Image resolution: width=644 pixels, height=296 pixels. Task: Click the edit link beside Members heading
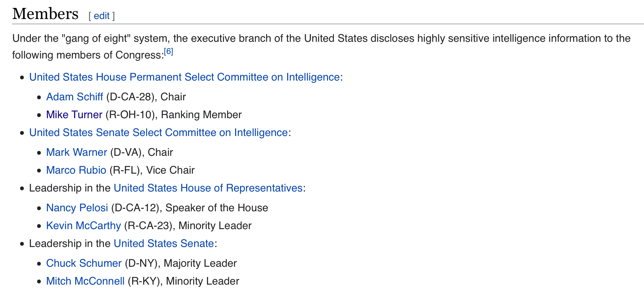(101, 16)
